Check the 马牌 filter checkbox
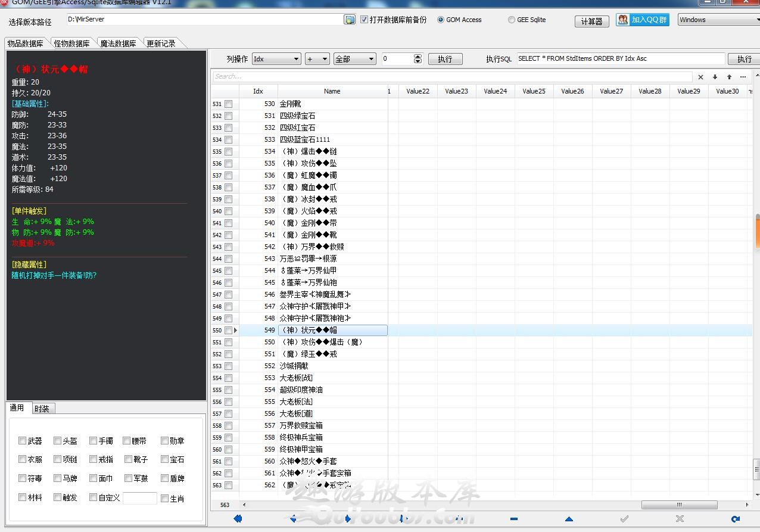The height and width of the screenshot is (532, 760). (57, 478)
